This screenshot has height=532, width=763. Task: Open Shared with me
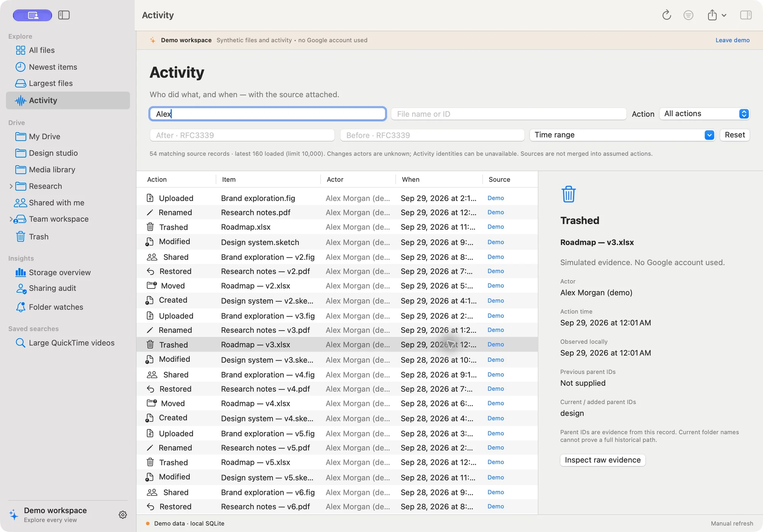(x=56, y=203)
